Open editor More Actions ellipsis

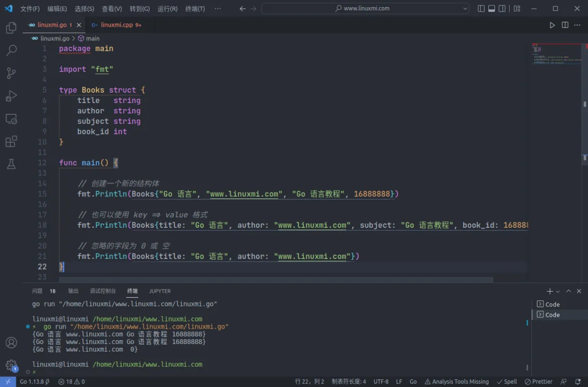coord(577,25)
